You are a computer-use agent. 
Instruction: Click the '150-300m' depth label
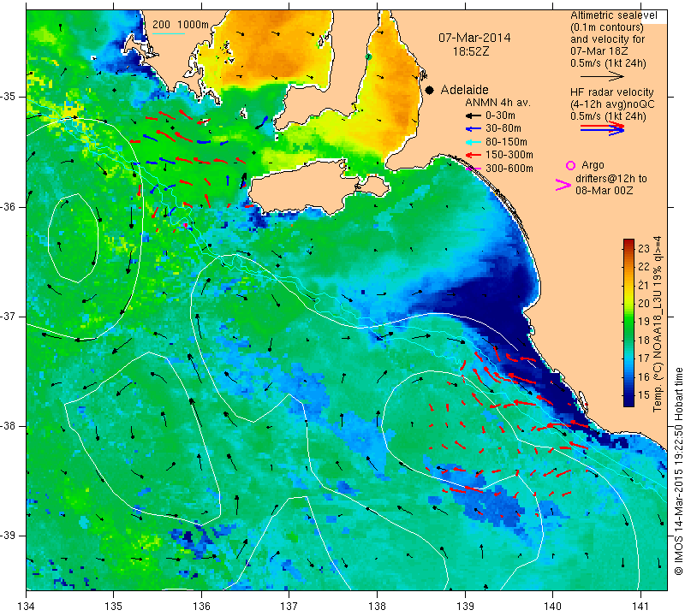pos(509,155)
